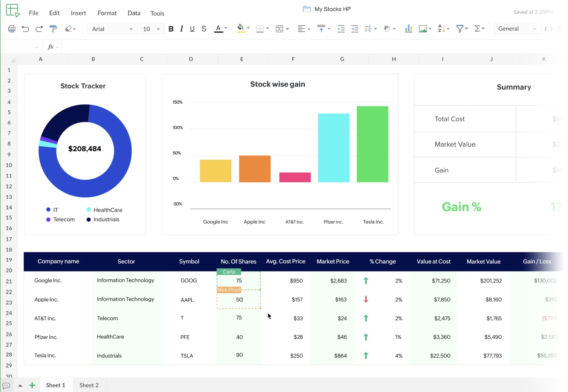This screenshot has height=392, width=568.
Task: Click the Sort A-Z icon
Action: [x=441, y=28]
